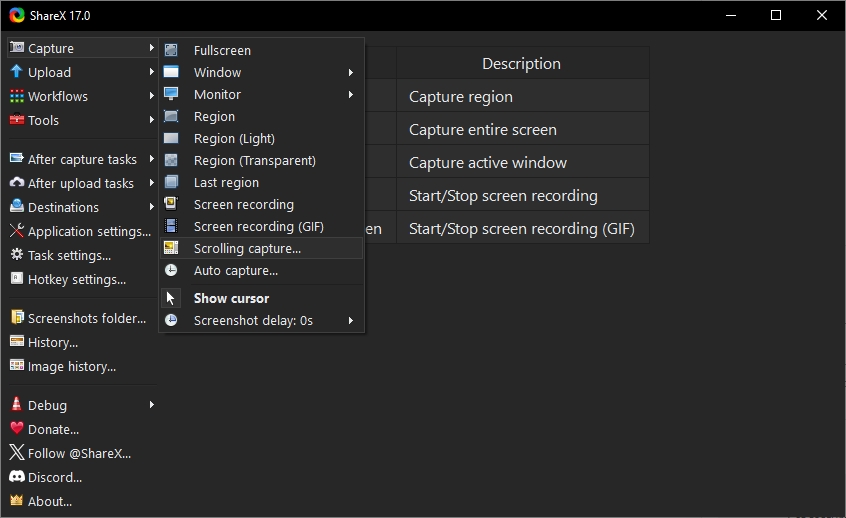The width and height of the screenshot is (846, 518).
Task: Expand the Upload menu arrow
Action: coord(152,72)
